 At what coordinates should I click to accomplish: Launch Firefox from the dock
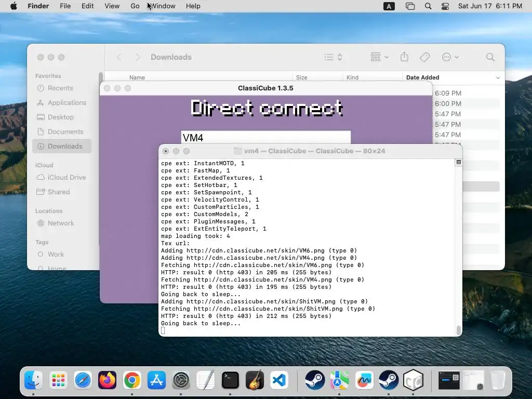pos(107,380)
